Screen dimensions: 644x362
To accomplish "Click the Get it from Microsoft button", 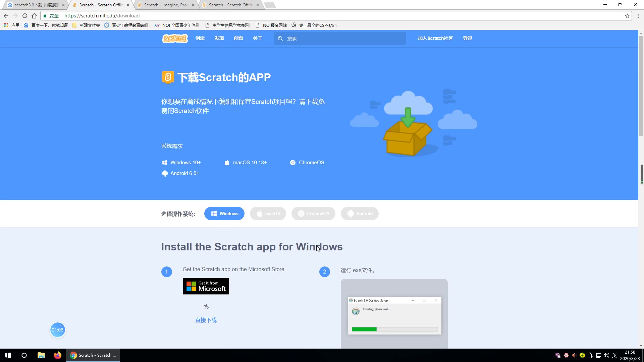I will tap(206, 286).
